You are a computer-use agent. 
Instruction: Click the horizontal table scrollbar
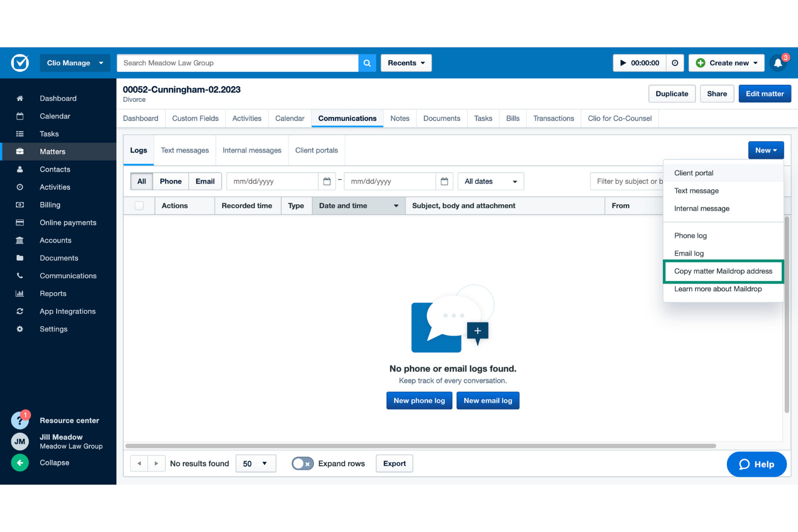point(421,446)
